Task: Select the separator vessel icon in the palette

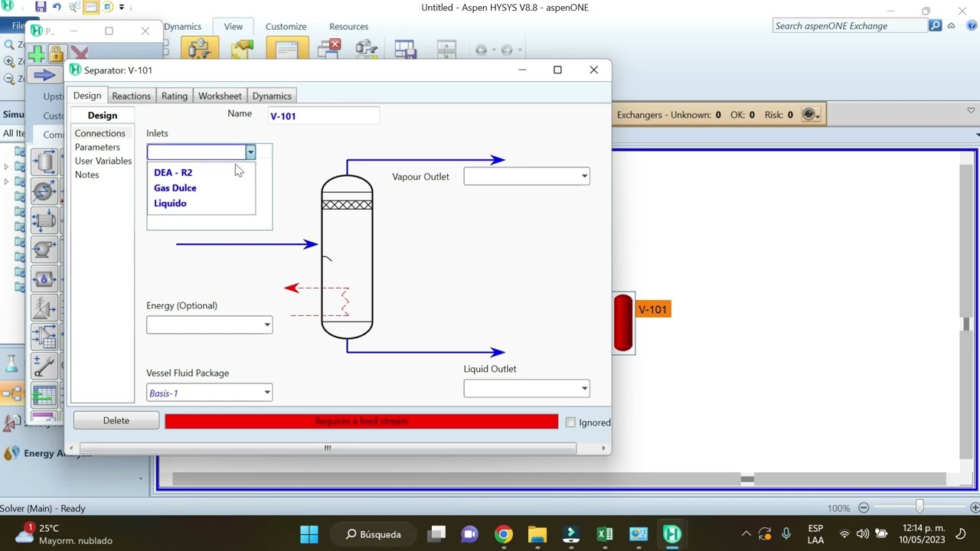Action: coord(45,162)
